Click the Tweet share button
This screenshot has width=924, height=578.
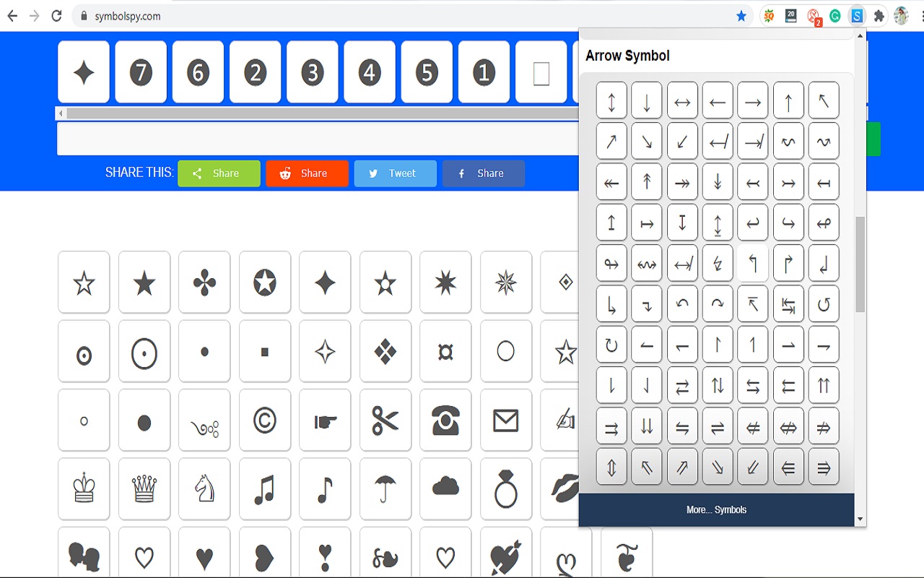click(395, 173)
